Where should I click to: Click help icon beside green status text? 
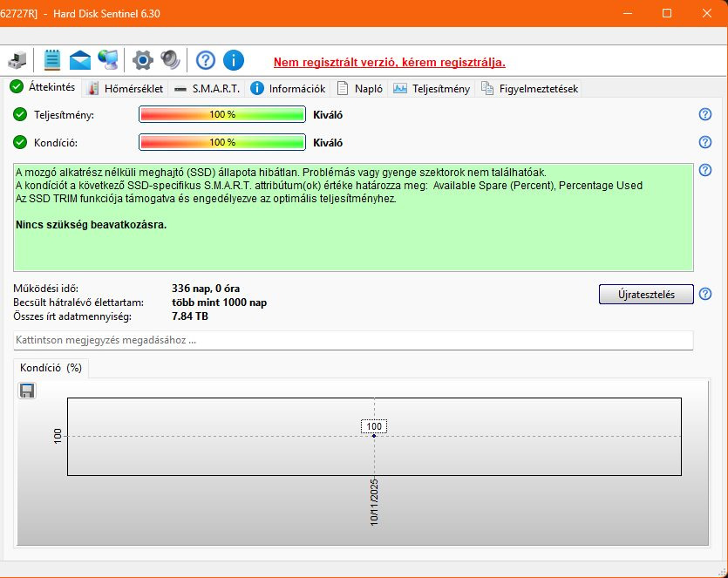click(x=704, y=170)
